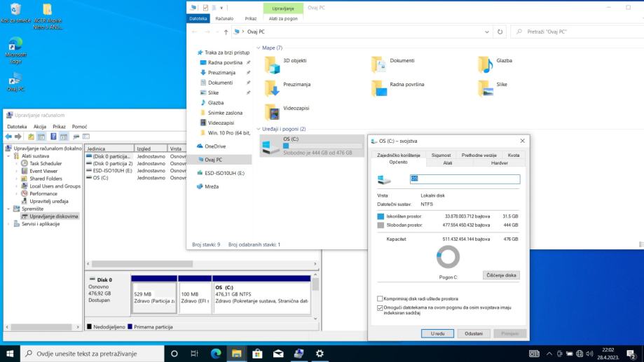Click the Windows Start button
Viewport: 644px width, 362px height.
click(x=10, y=354)
